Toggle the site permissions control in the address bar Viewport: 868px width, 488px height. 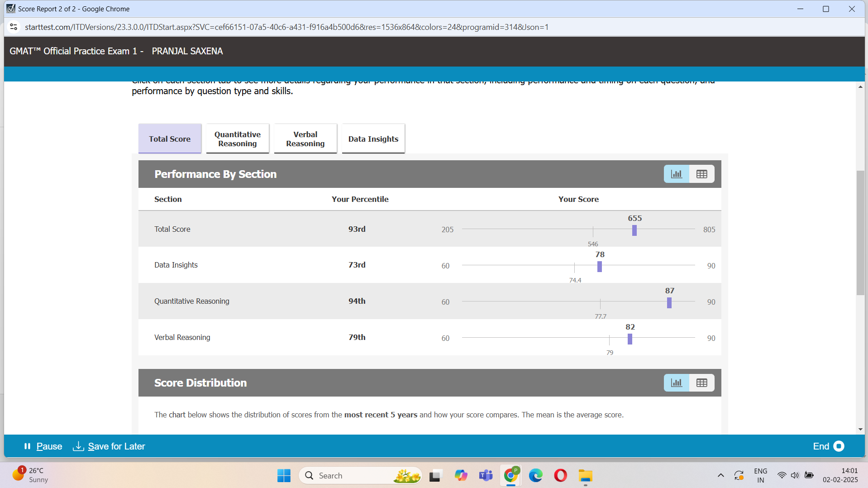[x=14, y=27]
